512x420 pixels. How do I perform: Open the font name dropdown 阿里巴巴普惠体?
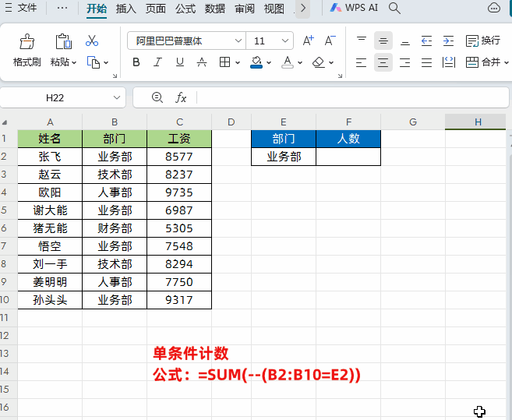pos(238,41)
